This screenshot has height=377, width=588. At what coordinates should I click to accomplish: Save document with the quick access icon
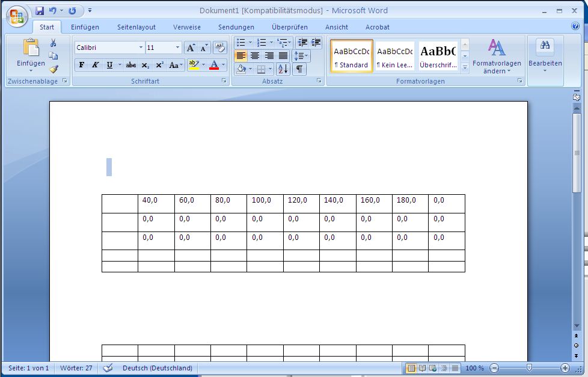[x=40, y=11]
